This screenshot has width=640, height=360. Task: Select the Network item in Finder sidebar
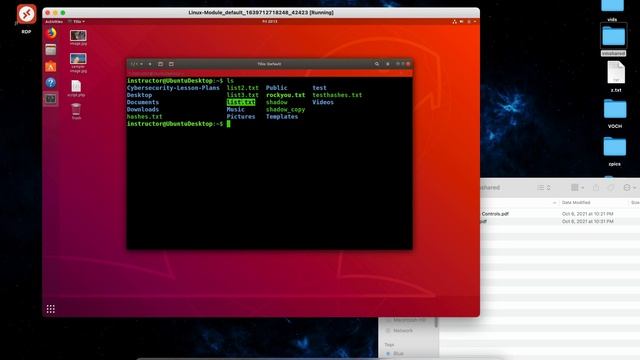coord(399,331)
